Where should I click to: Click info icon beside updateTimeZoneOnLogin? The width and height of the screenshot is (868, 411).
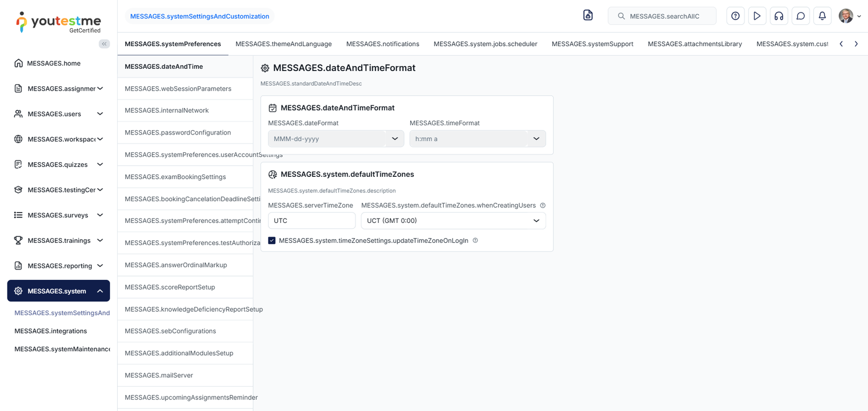[475, 241]
